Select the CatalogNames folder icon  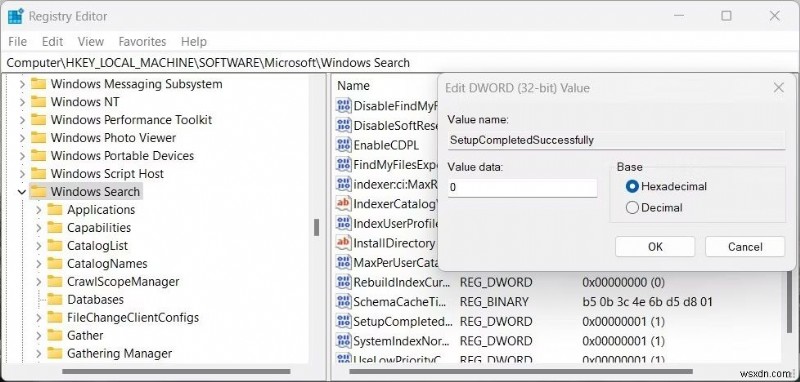click(55, 263)
